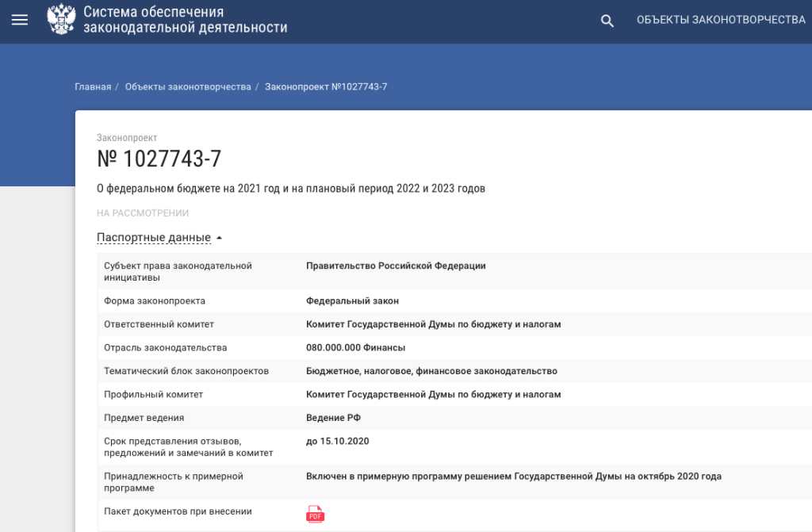Open Объекты законотворчества breadcrumb link
The image size is (812, 532).
(x=188, y=86)
